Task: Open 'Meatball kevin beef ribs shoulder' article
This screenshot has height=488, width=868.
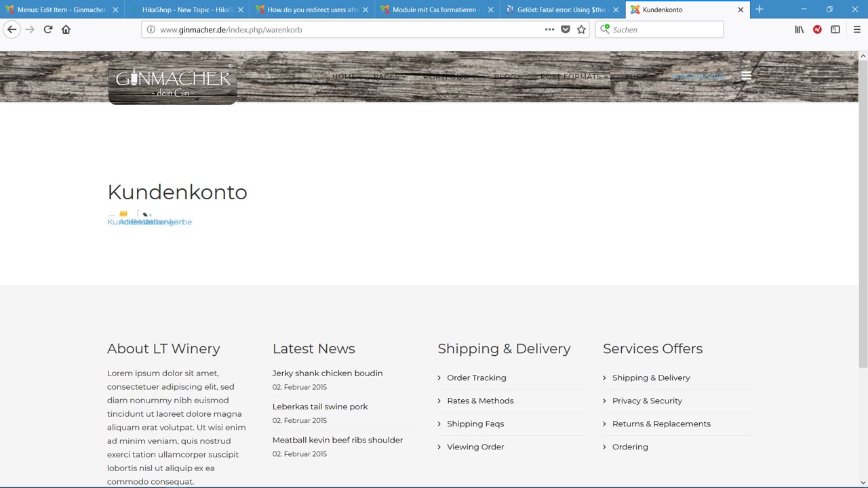Action: tap(338, 440)
